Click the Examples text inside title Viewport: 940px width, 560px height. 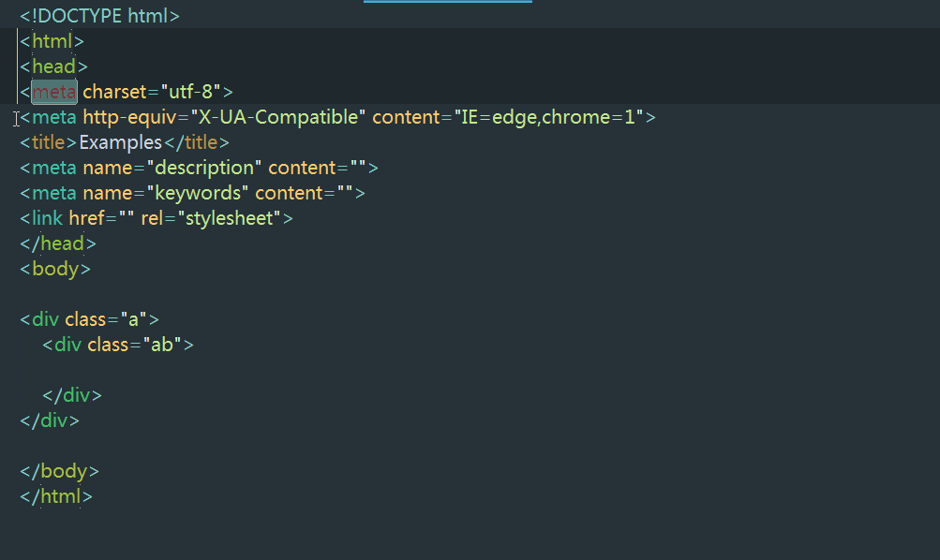(x=121, y=142)
